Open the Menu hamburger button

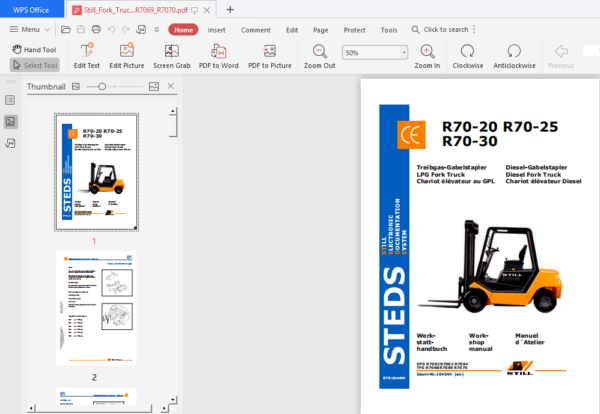point(24,29)
